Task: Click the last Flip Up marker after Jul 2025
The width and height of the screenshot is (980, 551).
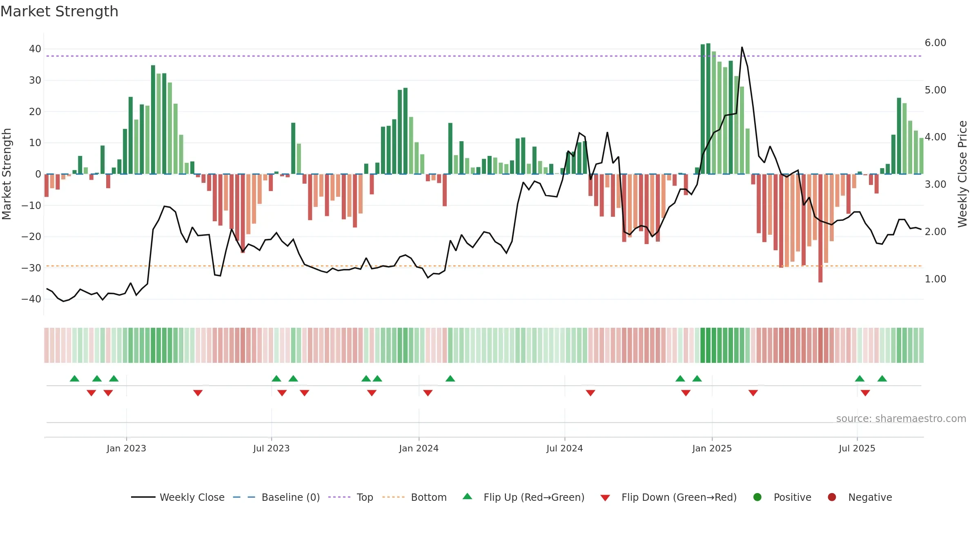Action: pyautogui.click(x=882, y=378)
